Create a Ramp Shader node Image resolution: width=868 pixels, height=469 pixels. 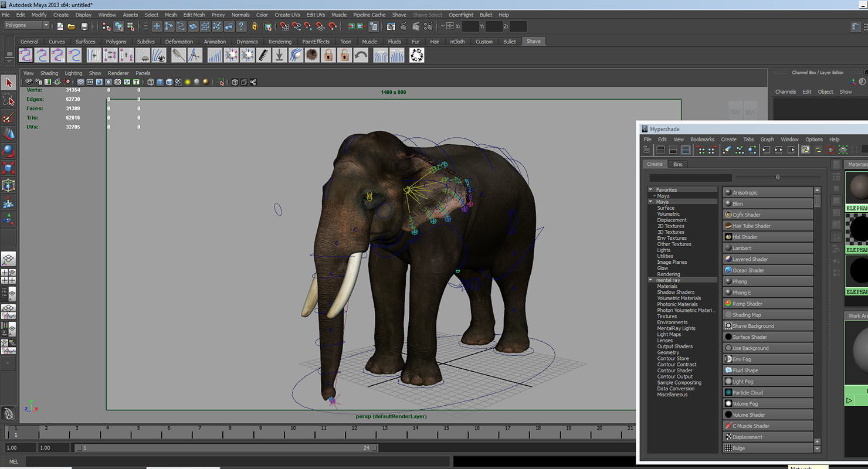pos(768,304)
